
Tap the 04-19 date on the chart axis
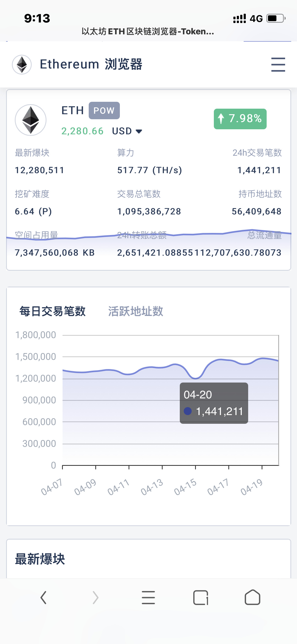(x=252, y=487)
